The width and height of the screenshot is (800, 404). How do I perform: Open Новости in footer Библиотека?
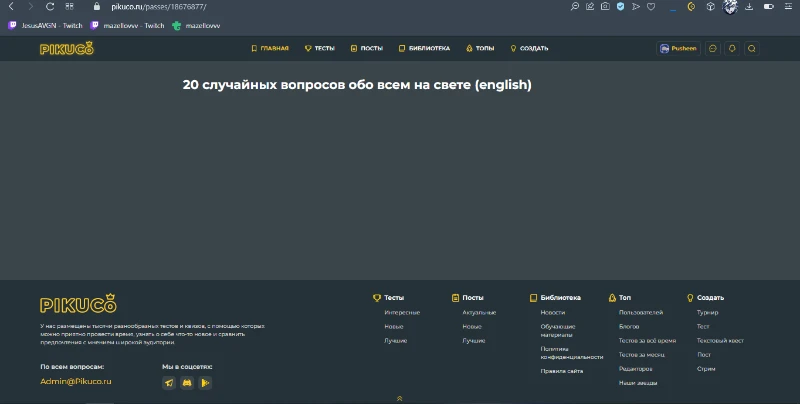tap(553, 312)
